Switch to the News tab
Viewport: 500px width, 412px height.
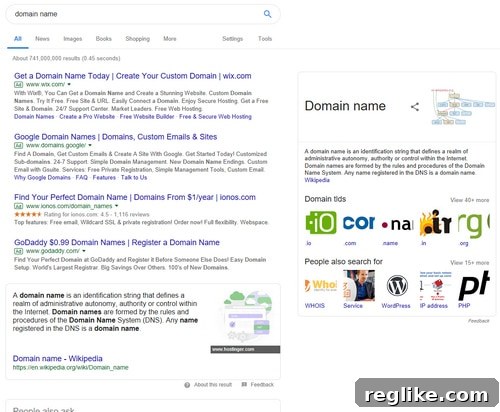[42, 39]
